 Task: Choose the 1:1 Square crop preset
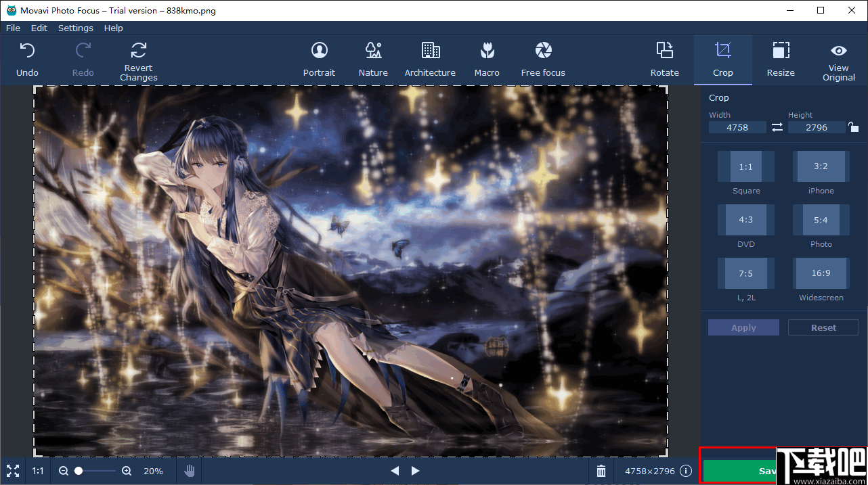pos(746,166)
